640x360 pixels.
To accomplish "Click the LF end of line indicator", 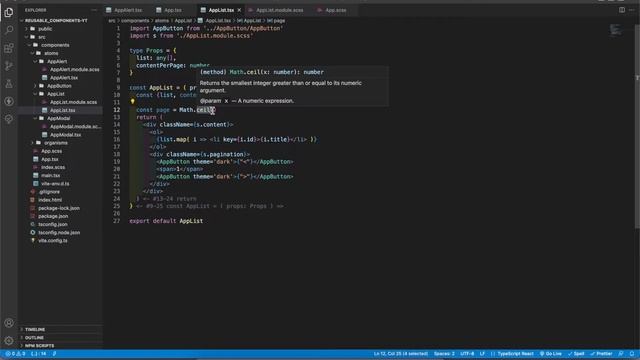I will 482,354.
